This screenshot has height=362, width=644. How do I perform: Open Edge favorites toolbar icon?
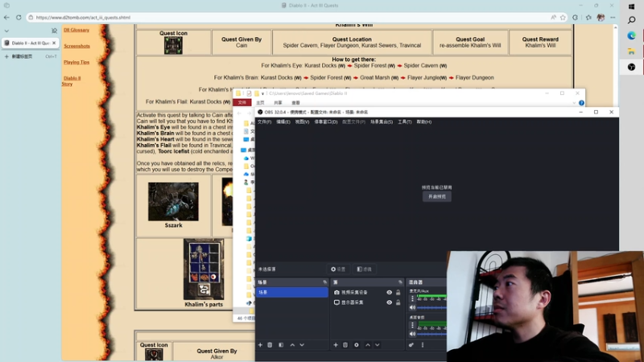pos(588,17)
